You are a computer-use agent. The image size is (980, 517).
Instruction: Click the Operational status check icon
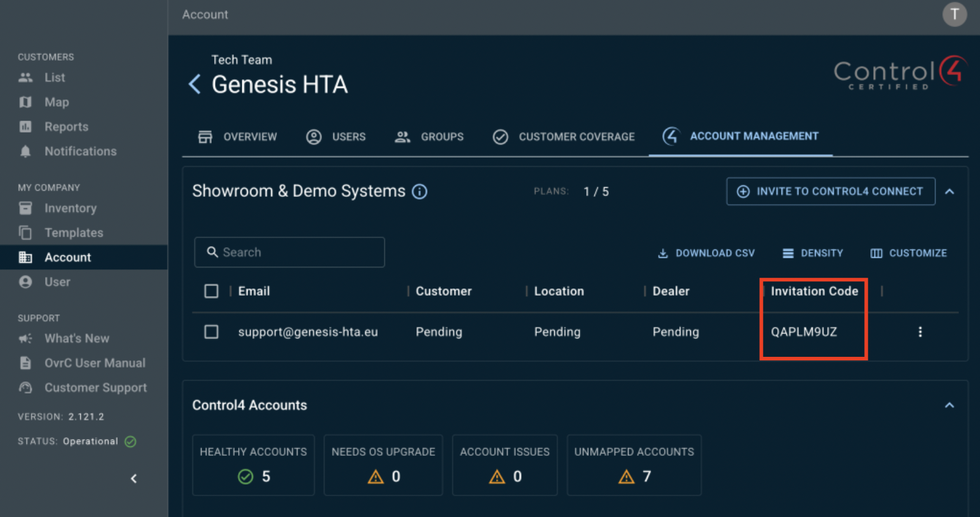[x=130, y=441]
